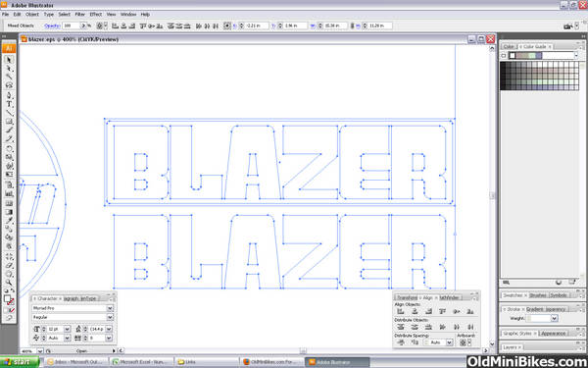The height and width of the screenshot is (368, 588).
Task: Toggle Align to Artboard option
Action: pos(465,342)
